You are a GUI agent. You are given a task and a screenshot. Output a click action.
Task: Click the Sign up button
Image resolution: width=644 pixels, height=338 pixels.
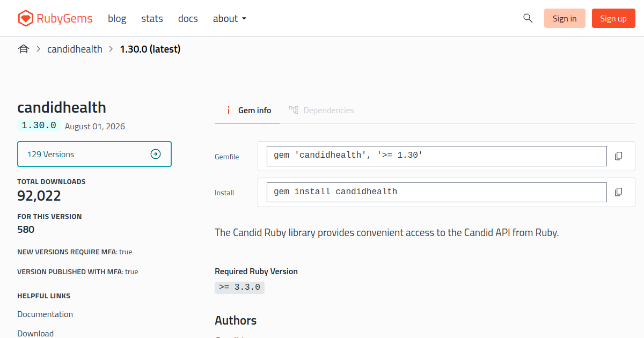(x=613, y=18)
